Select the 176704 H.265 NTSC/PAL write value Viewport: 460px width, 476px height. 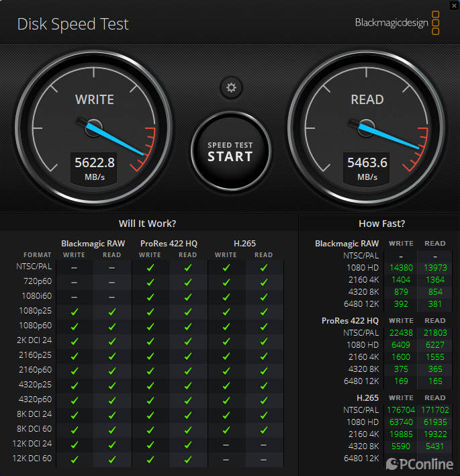coord(400,410)
